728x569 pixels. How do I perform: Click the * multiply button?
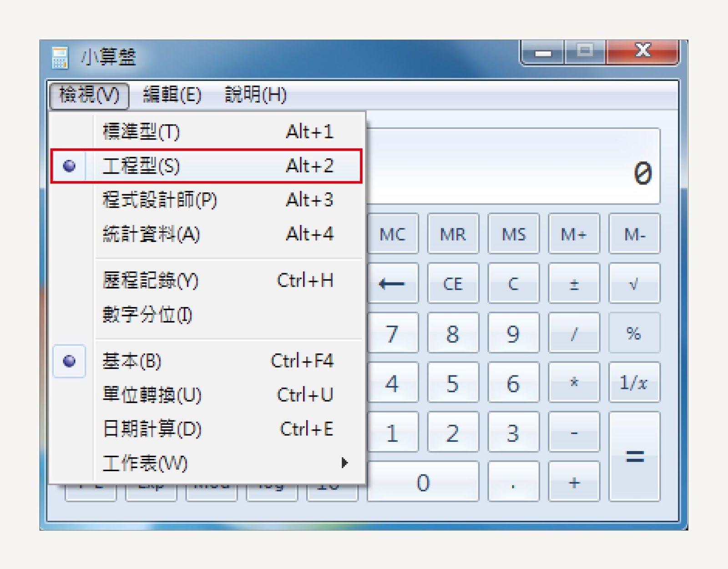pos(574,383)
